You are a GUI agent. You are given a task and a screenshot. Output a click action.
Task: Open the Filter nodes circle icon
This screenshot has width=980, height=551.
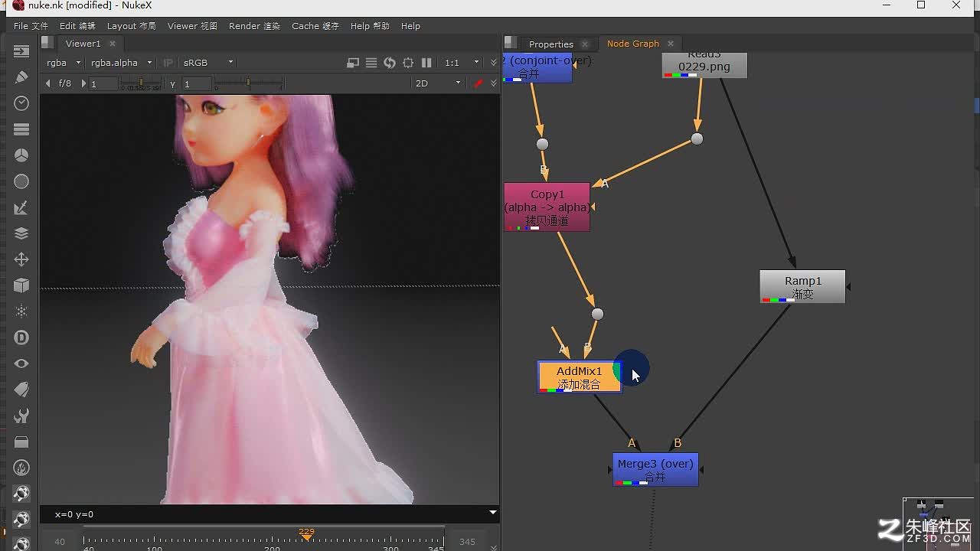[21, 181]
